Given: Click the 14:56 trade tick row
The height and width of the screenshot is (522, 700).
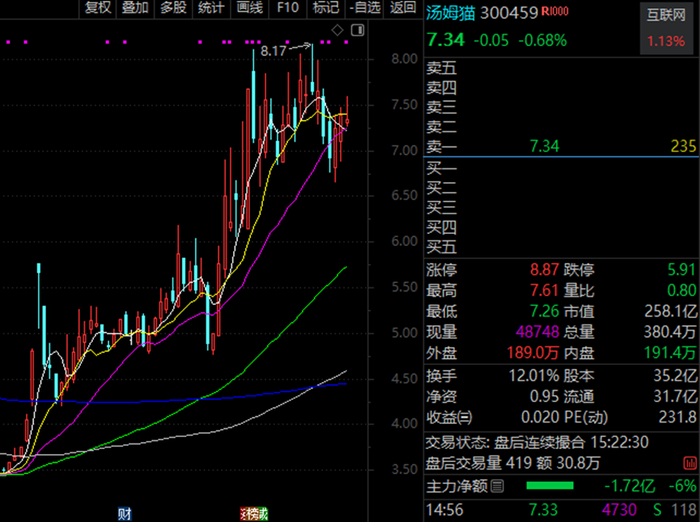Looking at the screenshot, I should (x=562, y=510).
